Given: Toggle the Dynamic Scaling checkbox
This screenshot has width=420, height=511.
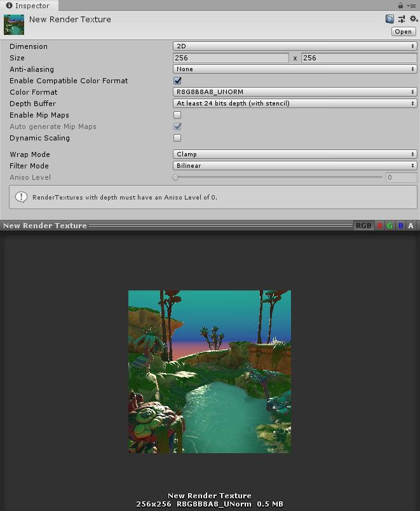Looking at the screenshot, I should (x=177, y=138).
